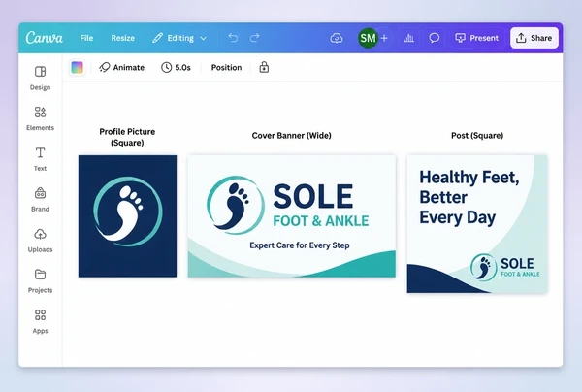Open the comments bubble icon

(434, 38)
